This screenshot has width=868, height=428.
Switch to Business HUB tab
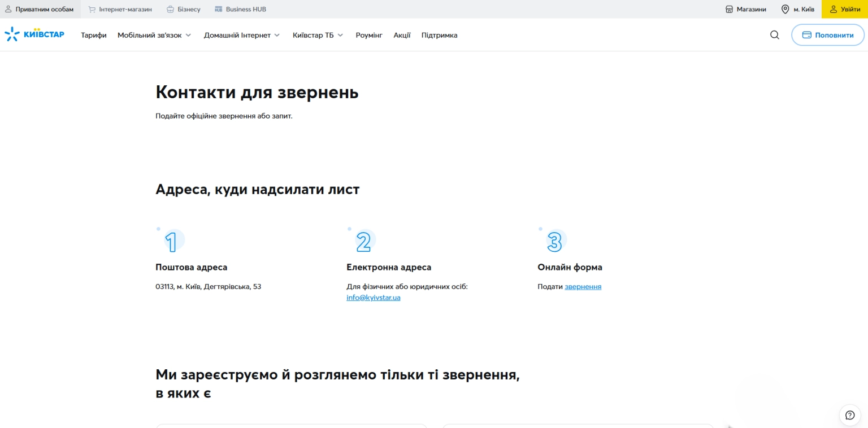[x=240, y=9]
